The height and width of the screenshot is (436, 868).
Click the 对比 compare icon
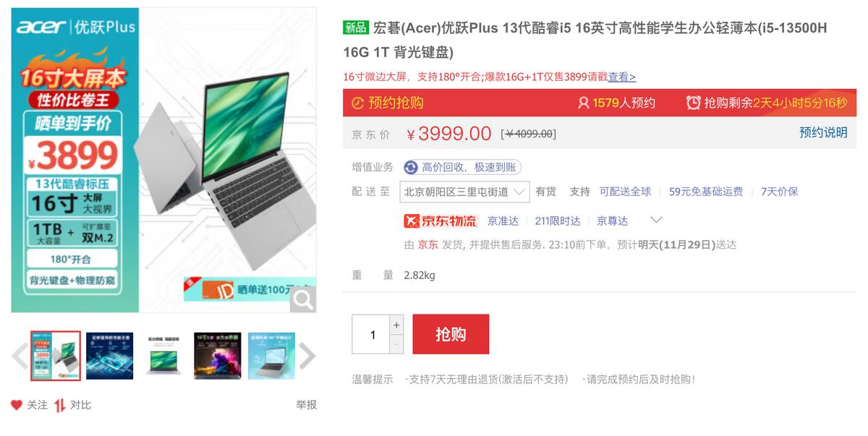point(60,405)
